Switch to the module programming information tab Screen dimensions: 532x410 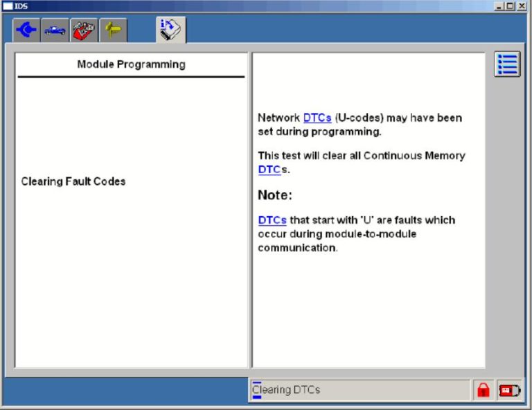[171, 30]
